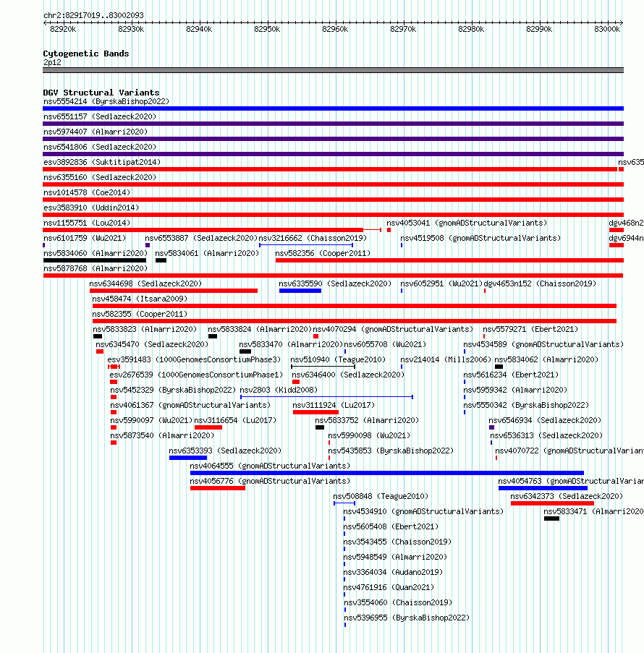This screenshot has height=653, width=644.
Task: Click the nsv1155751 (Lou2014) label
Action: 87,223
